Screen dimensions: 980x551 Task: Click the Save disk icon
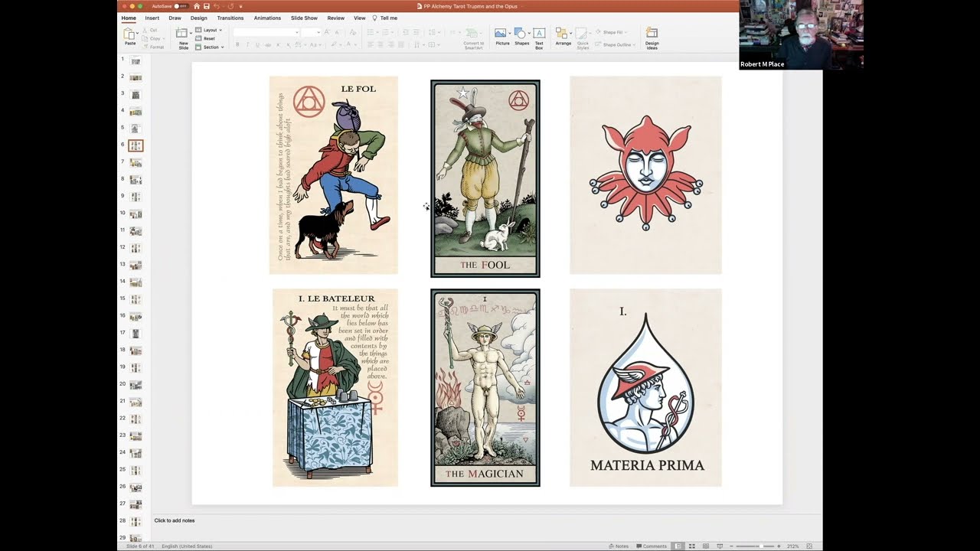pyautogui.click(x=207, y=6)
